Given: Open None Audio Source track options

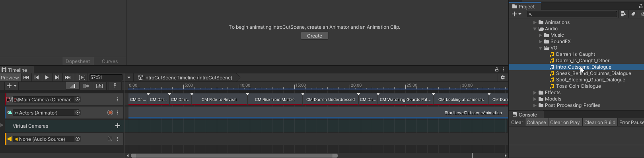Looking at the screenshot, I should 118,139.
